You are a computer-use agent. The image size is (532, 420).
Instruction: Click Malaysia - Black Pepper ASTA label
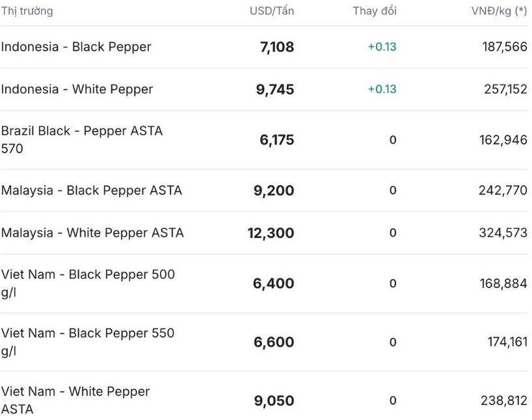coord(91,190)
